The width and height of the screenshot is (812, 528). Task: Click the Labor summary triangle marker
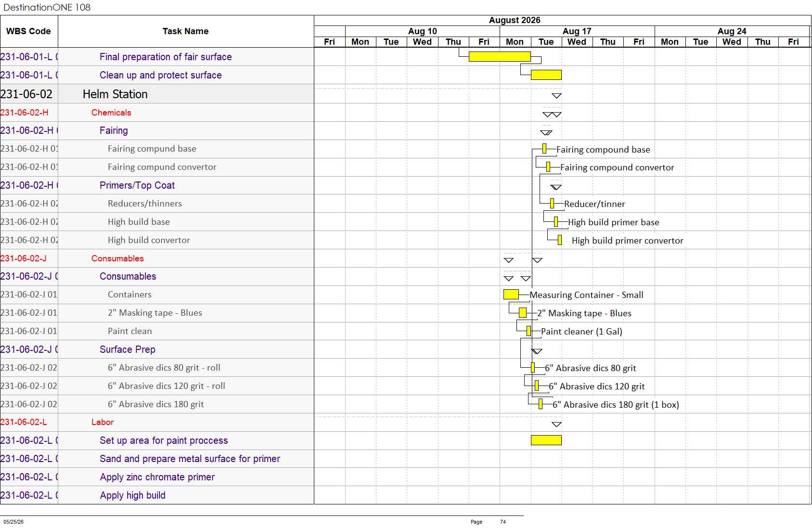point(556,424)
